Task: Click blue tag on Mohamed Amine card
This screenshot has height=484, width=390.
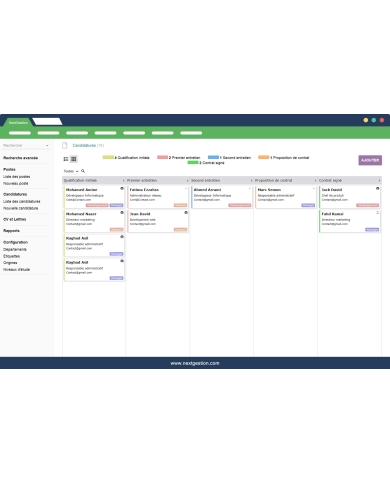Action: pyautogui.click(x=116, y=205)
